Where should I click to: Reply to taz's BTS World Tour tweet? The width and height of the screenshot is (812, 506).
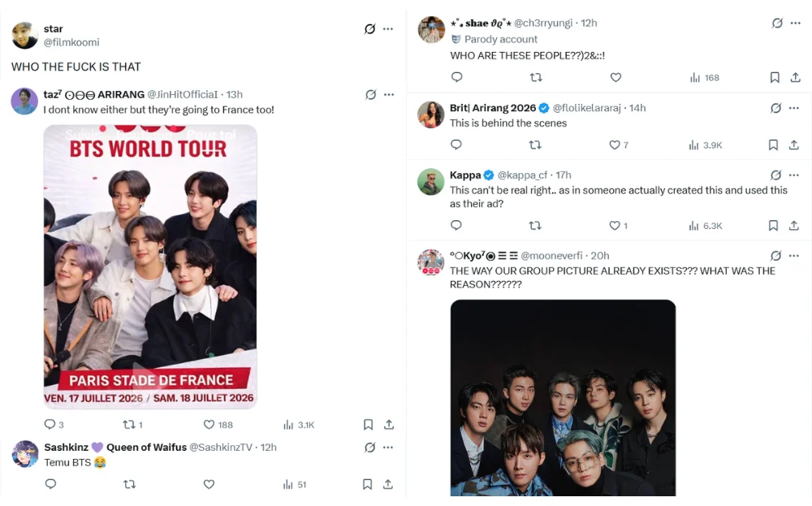pyautogui.click(x=50, y=424)
